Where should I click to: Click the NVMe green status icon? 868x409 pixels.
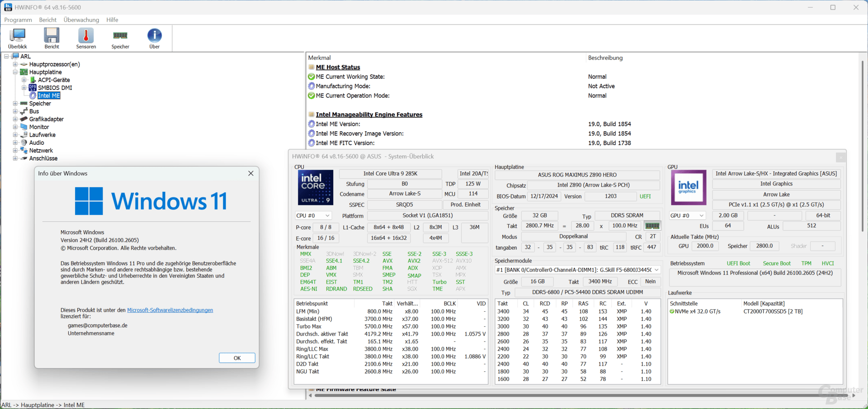672,311
